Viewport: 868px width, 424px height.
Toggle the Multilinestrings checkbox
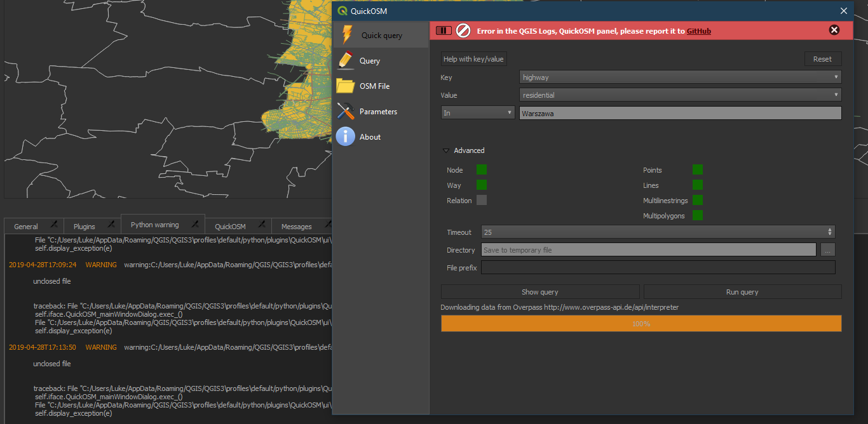(698, 200)
